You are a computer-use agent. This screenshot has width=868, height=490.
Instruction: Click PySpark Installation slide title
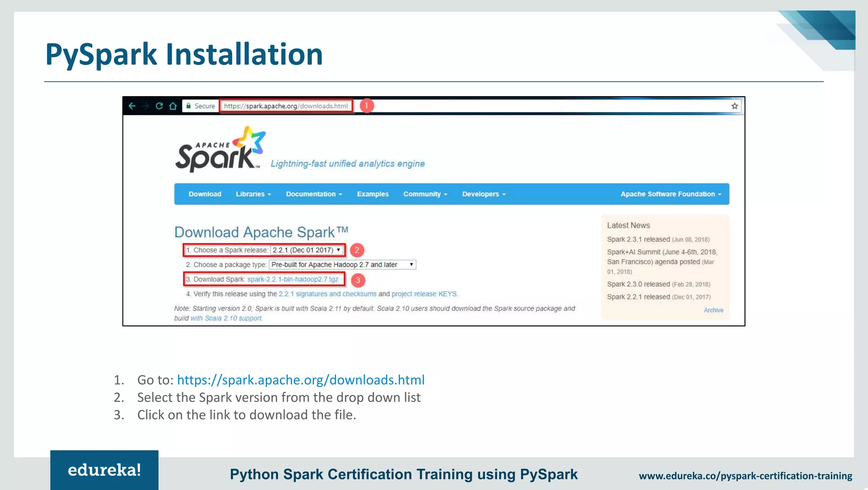coord(184,54)
